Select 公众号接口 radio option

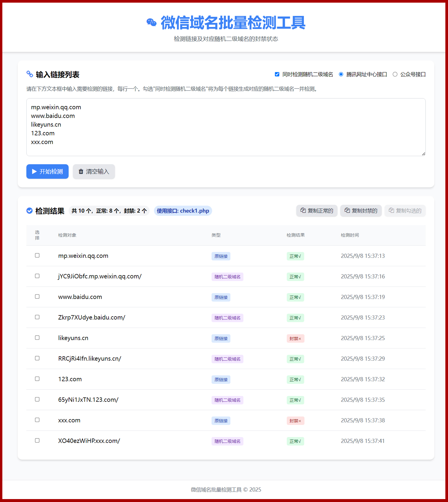pos(395,74)
